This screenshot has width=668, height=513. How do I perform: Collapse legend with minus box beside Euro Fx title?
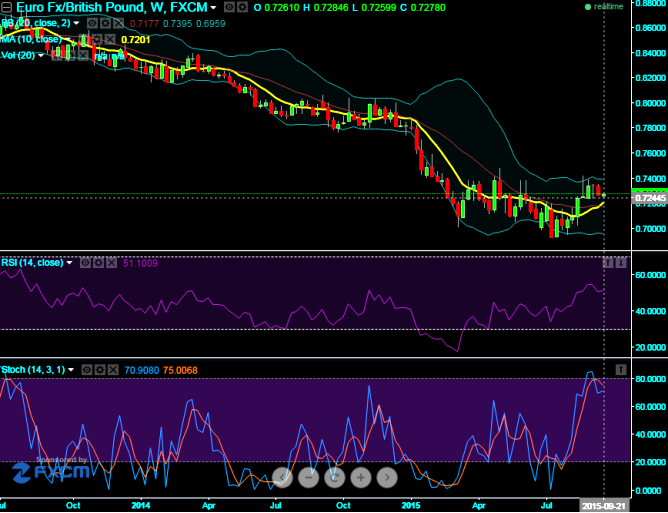click(6, 7)
